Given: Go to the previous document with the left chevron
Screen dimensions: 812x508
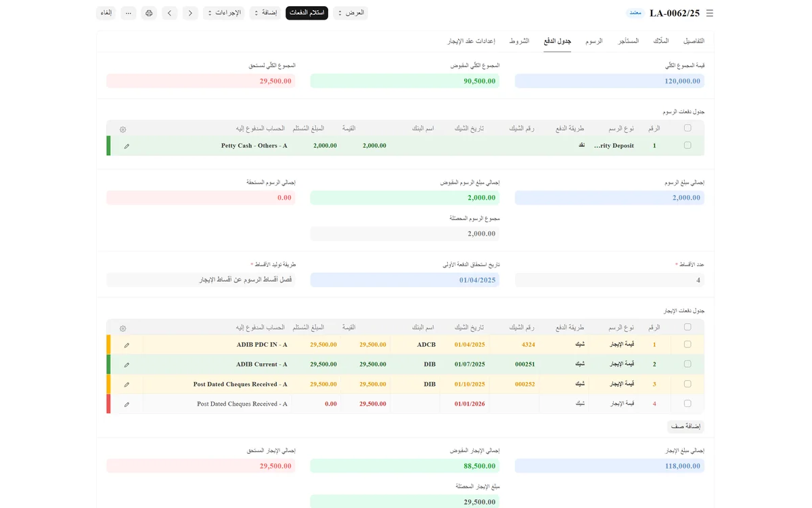Looking at the screenshot, I should click(x=170, y=13).
